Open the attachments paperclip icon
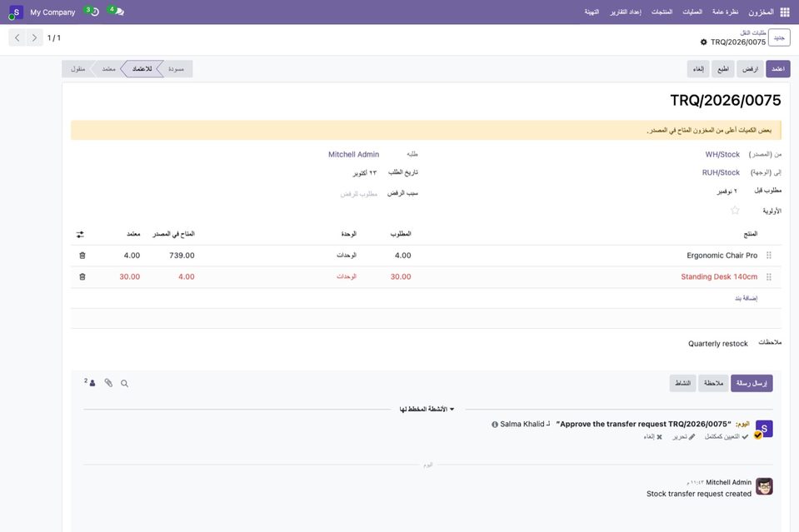Image resolution: width=799 pixels, height=532 pixels. point(108,383)
